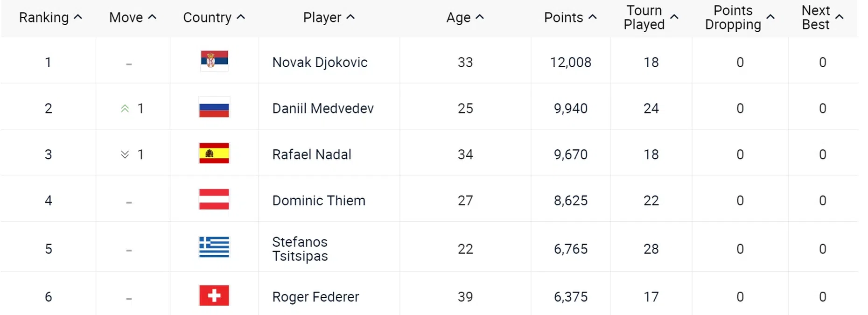Click the Serbia flag icon
The width and height of the screenshot is (868, 315).
214,60
